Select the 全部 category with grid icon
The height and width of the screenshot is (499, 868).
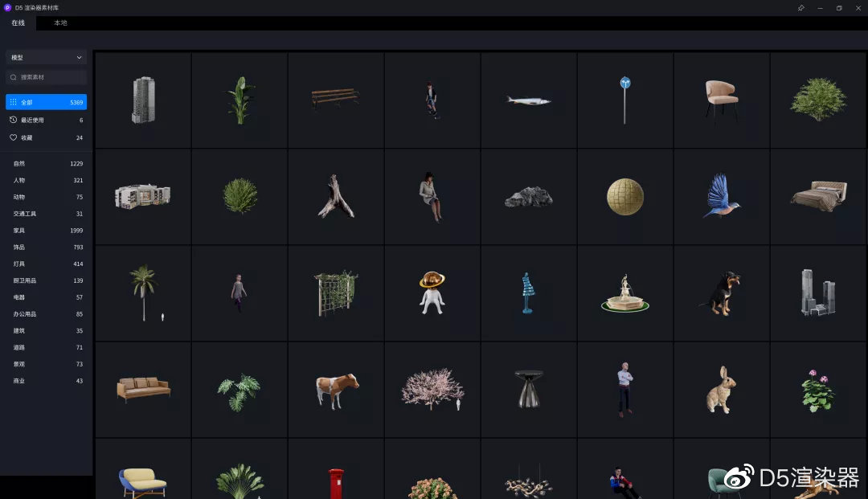(46, 102)
